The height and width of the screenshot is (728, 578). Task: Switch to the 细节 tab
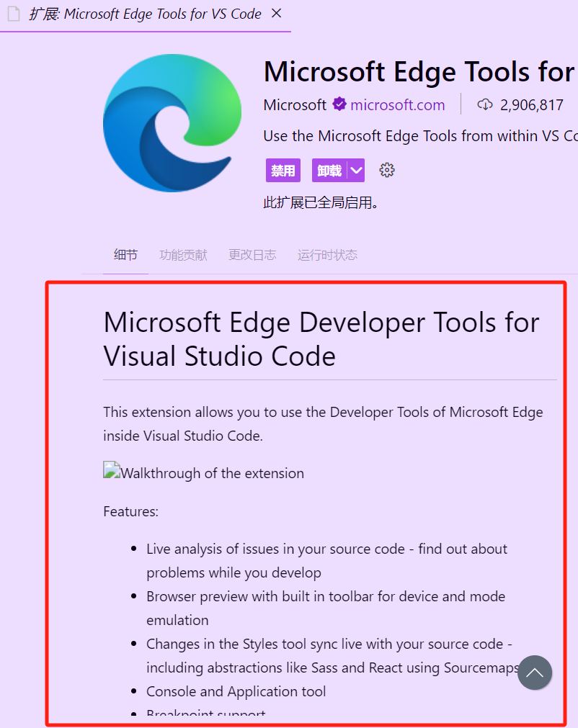125,255
